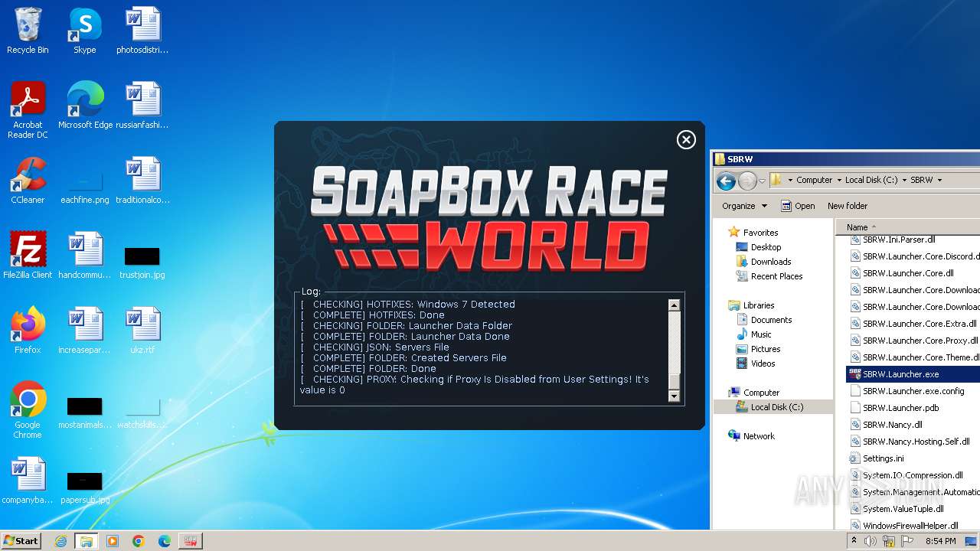
Task: Launch Google Chrome desktop shortcut
Action: click(x=28, y=411)
